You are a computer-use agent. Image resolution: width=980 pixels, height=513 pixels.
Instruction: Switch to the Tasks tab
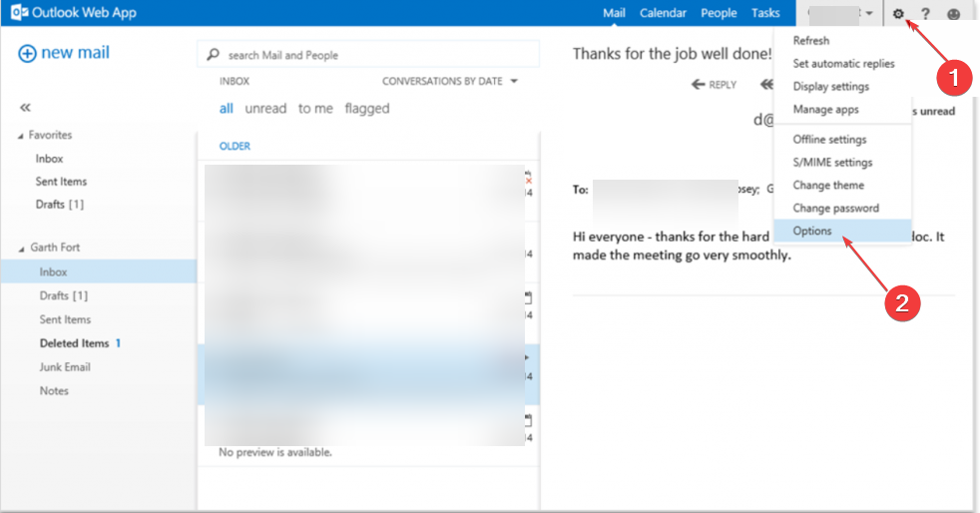click(x=765, y=13)
